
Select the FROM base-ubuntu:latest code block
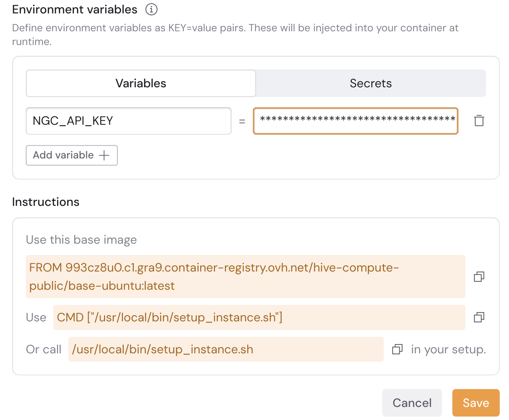(245, 277)
